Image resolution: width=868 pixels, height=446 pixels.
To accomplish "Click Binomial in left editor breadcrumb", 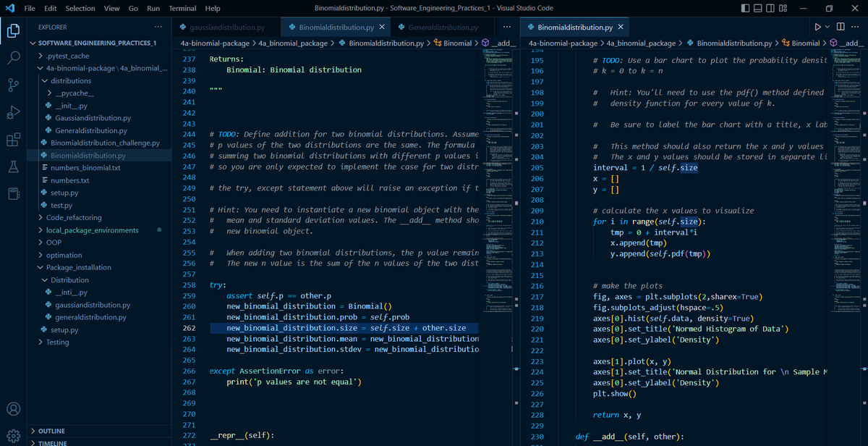I will 458,43.
